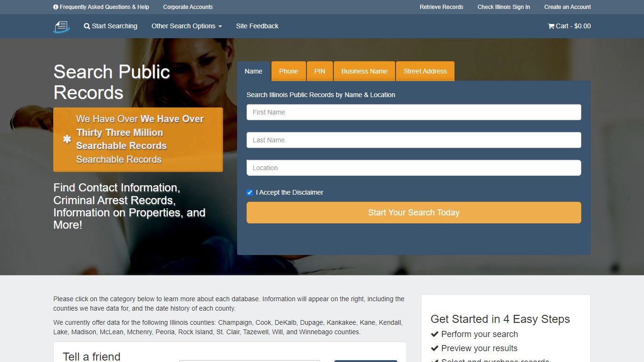Click the Get Started in 4 Easy Steps heading
Image resolution: width=644 pixels, height=362 pixels.
click(x=500, y=319)
